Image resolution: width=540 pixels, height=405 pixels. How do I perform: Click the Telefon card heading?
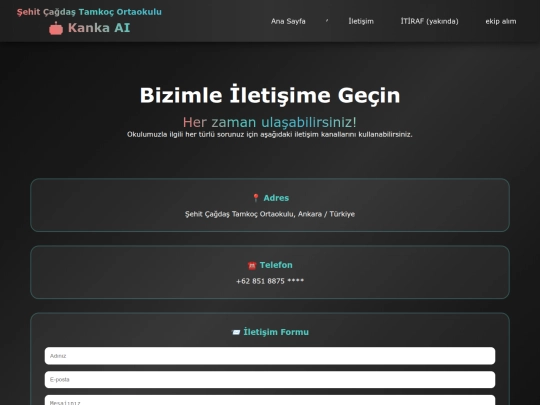[x=276, y=265]
